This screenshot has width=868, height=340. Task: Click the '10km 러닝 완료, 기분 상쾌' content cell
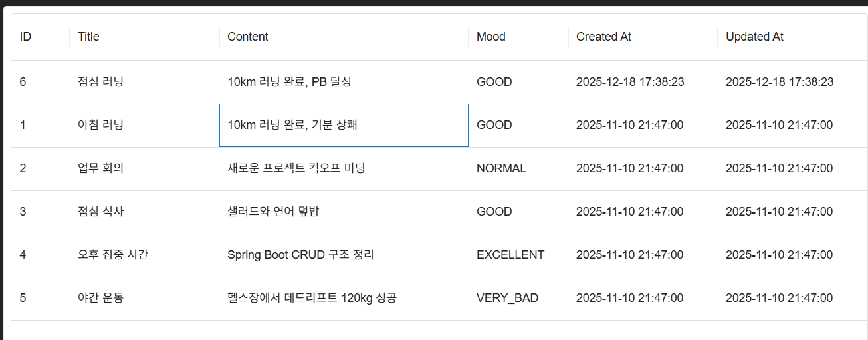344,125
